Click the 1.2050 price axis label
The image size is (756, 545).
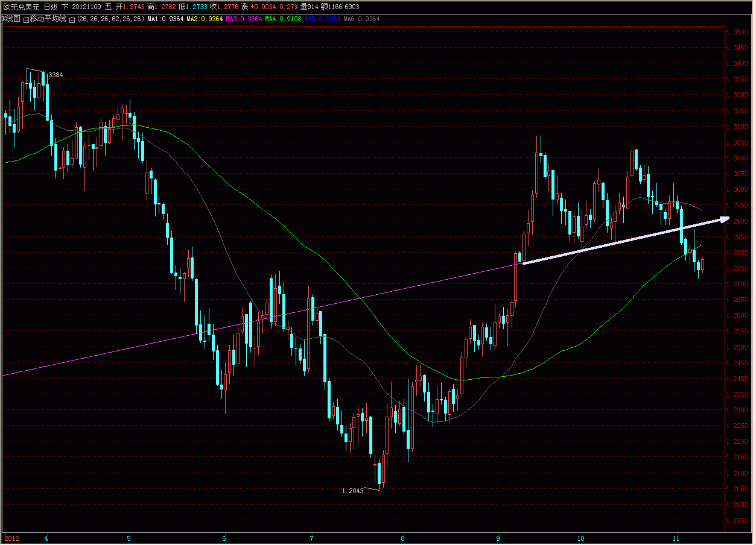click(x=739, y=489)
